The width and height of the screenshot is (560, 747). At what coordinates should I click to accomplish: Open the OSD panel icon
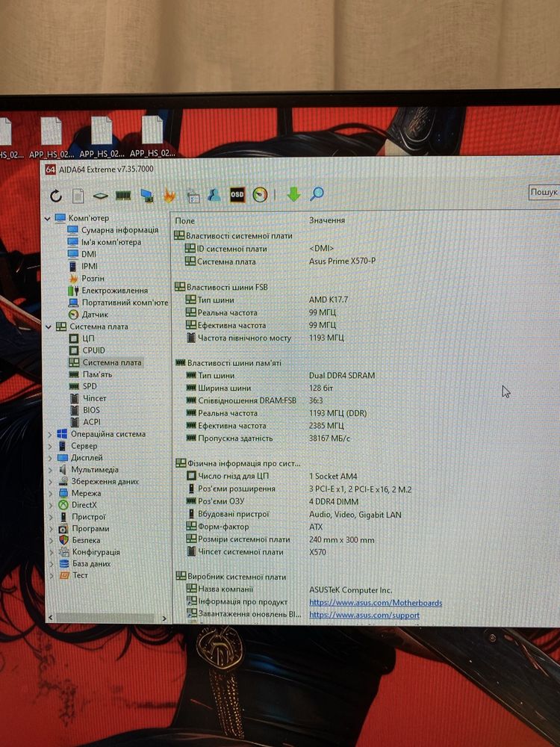pos(237,194)
